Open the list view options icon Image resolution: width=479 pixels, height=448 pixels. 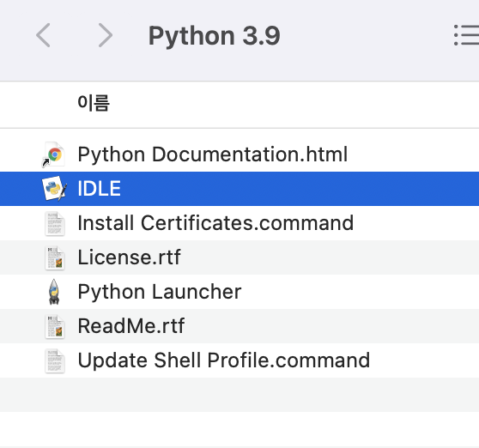466,35
